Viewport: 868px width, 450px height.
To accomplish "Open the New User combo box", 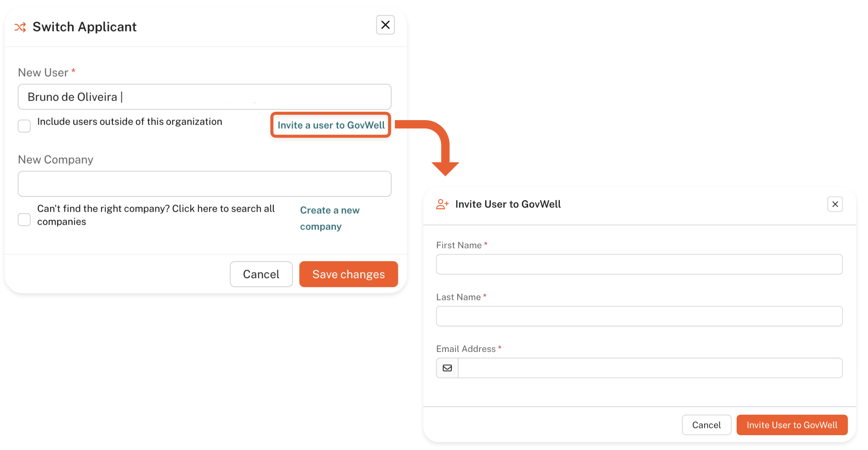I will (x=204, y=97).
